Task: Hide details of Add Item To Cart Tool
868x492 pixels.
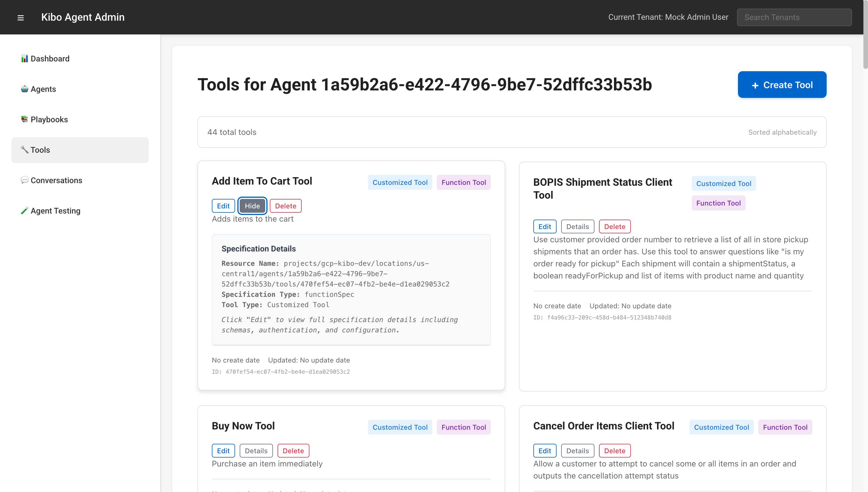Action: (252, 206)
